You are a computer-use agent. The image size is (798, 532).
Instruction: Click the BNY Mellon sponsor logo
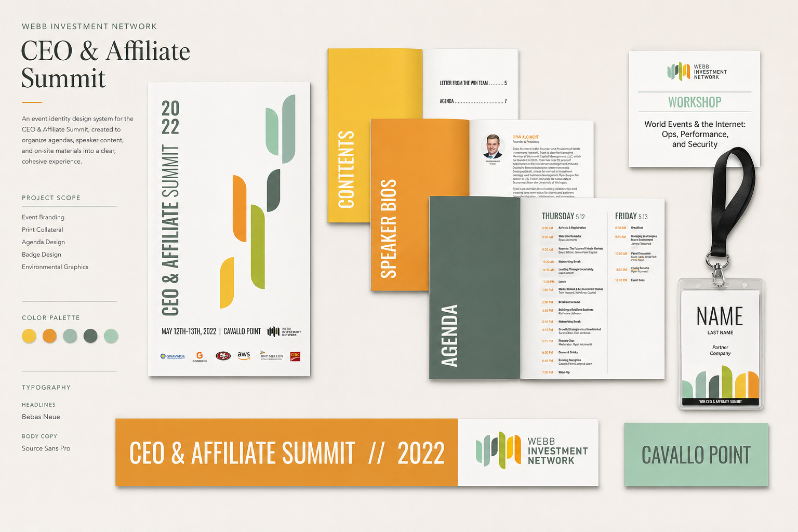(272, 355)
